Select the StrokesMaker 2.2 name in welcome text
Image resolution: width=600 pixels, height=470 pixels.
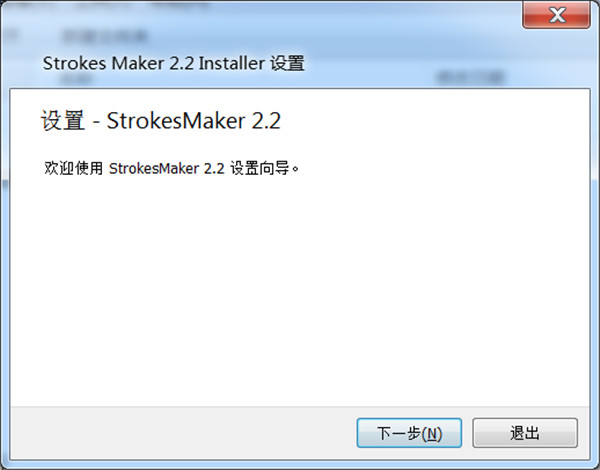tap(166, 168)
